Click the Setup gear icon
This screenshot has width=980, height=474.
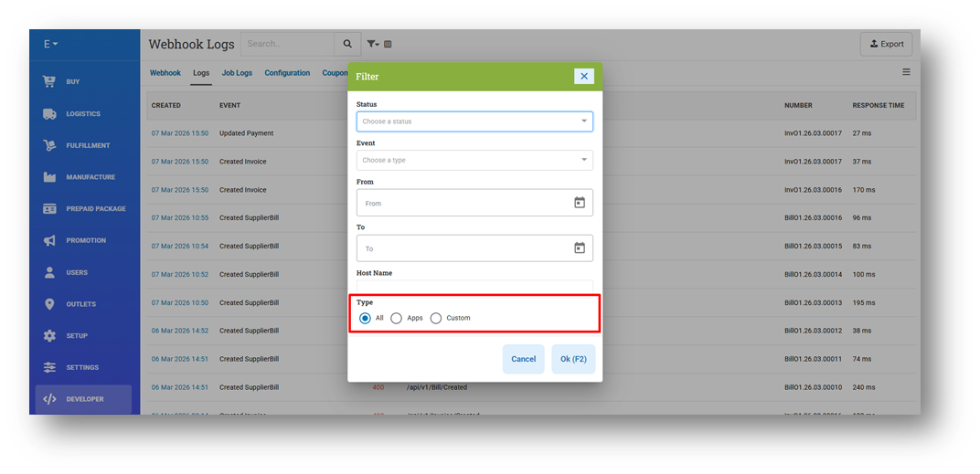[49, 336]
